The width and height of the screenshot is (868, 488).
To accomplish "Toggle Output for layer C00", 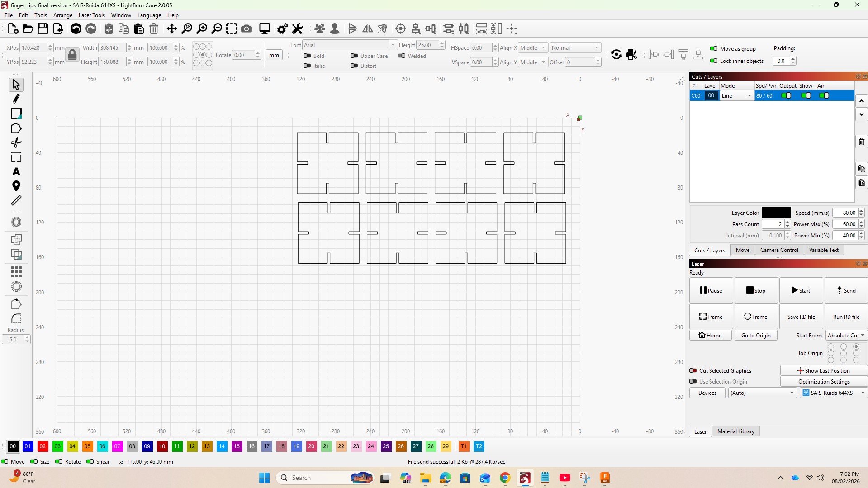I will (787, 96).
